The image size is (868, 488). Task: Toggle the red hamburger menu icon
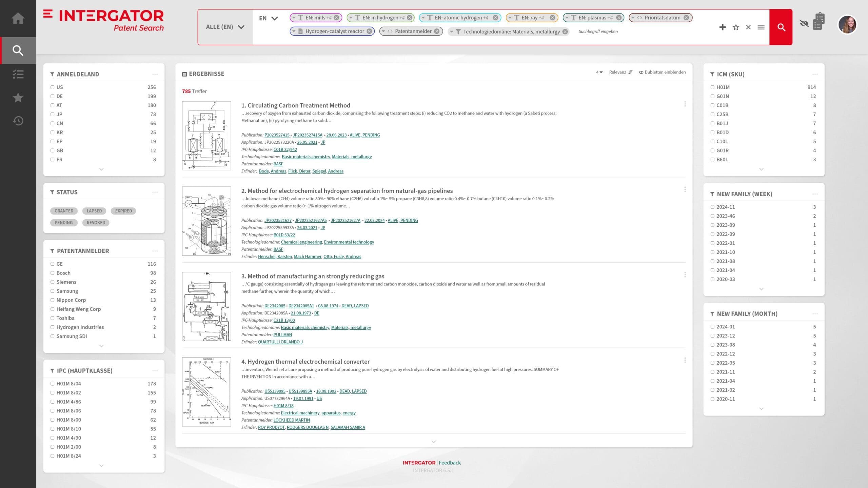click(48, 14)
